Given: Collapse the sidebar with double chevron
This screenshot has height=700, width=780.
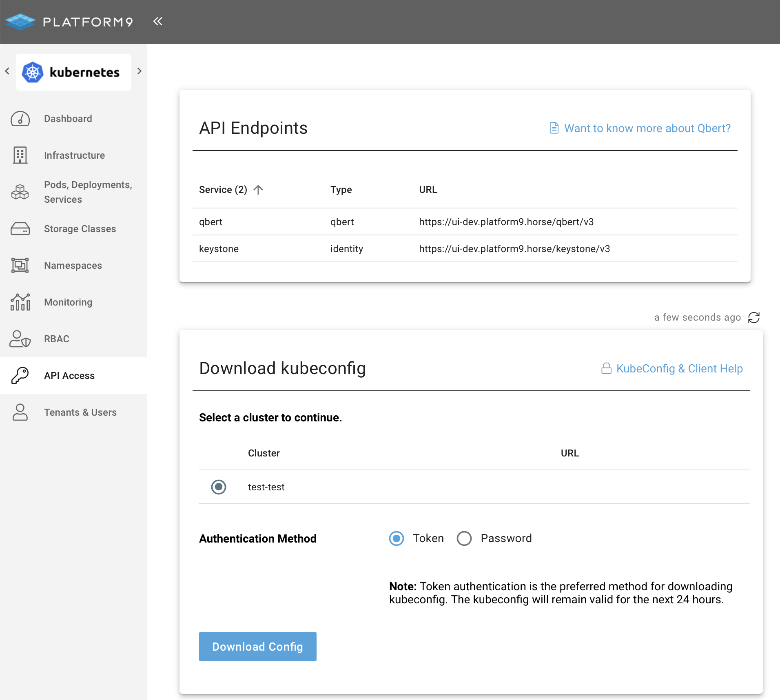Looking at the screenshot, I should click(158, 21).
